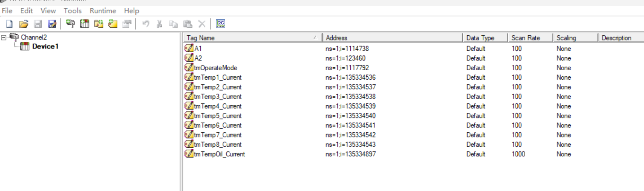Click address ns=1;i=135334539
644x191 pixels.
coord(350,106)
